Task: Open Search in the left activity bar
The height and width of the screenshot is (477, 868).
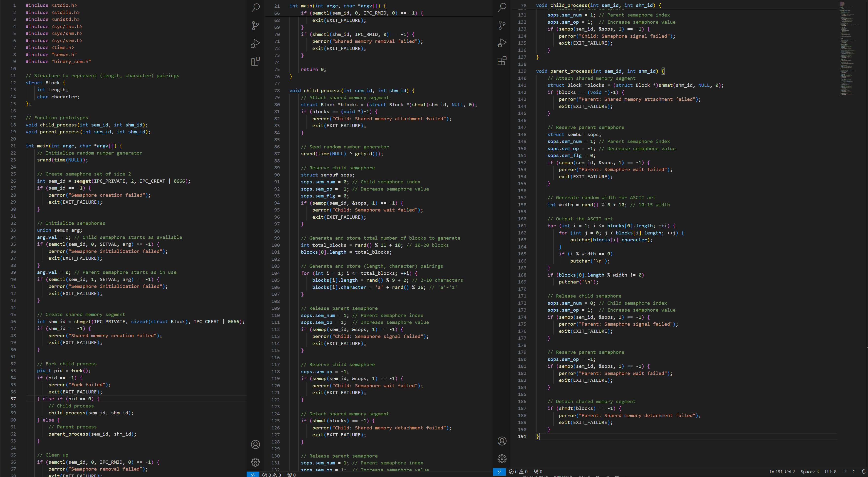Action: tap(255, 8)
